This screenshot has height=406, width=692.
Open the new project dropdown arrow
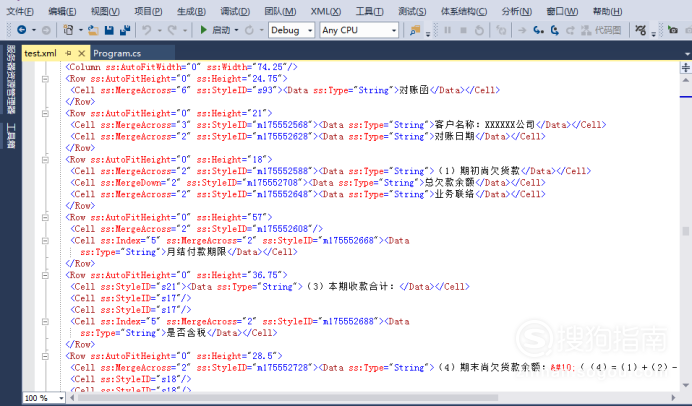point(81,30)
